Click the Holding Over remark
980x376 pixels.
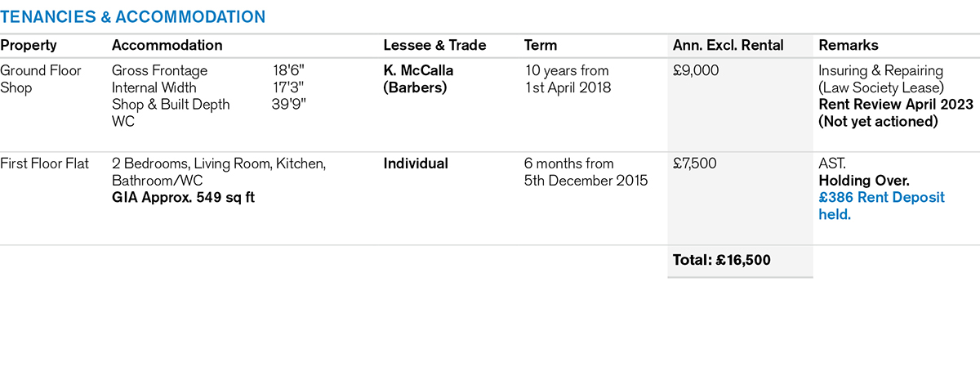coord(863,181)
